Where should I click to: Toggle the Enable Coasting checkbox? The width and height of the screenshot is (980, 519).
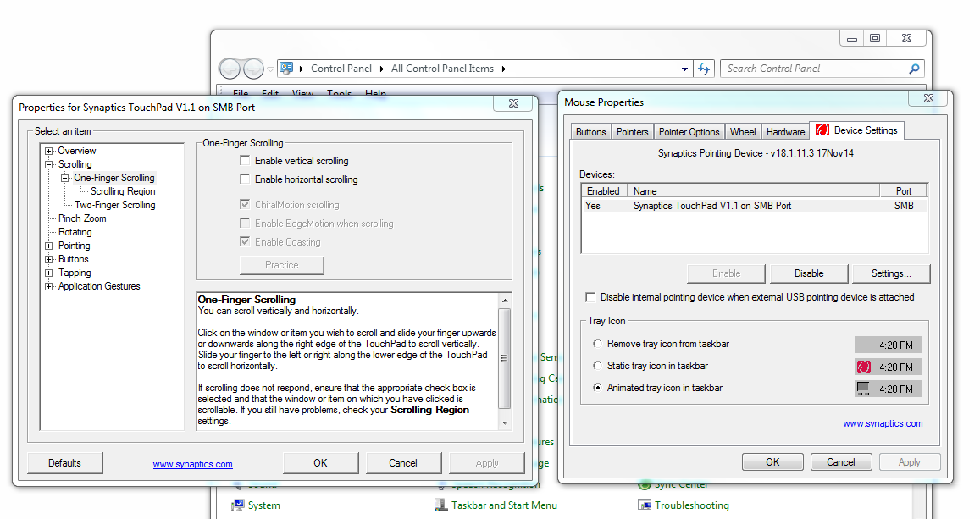245,241
